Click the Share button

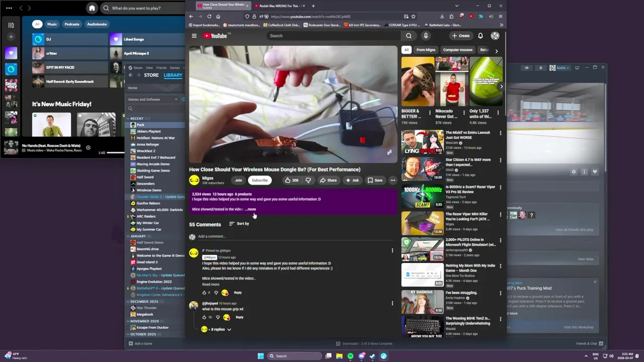pyautogui.click(x=329, y=180)
